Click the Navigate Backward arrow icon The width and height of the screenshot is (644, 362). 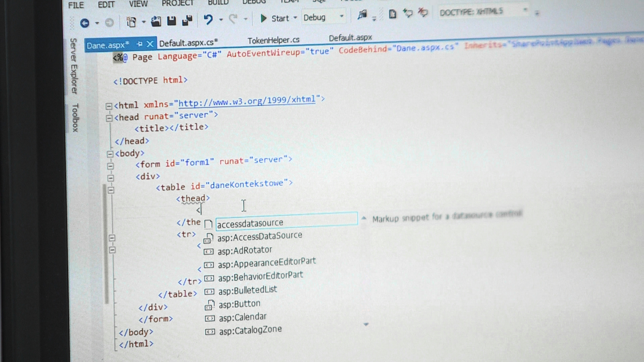click(85, 23)
